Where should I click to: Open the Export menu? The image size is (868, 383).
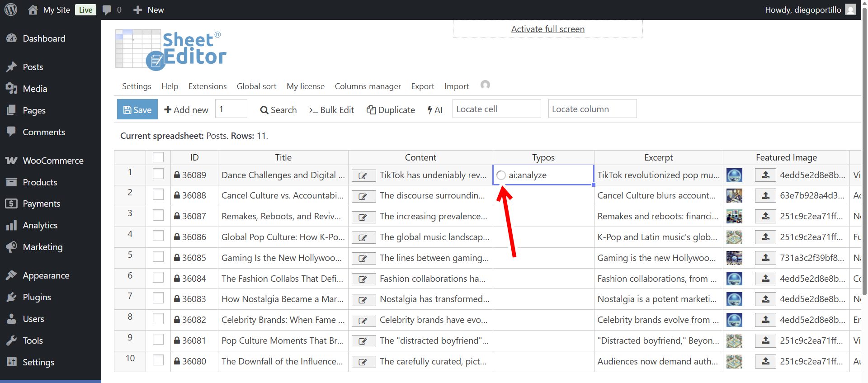(x=422, y=86)
